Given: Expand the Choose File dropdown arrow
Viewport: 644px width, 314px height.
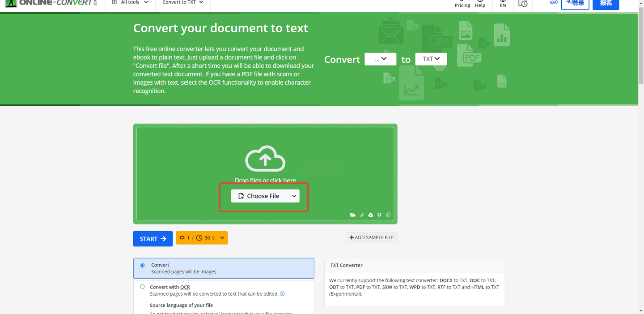Looking at the screenshot, I should click(294, 196).
